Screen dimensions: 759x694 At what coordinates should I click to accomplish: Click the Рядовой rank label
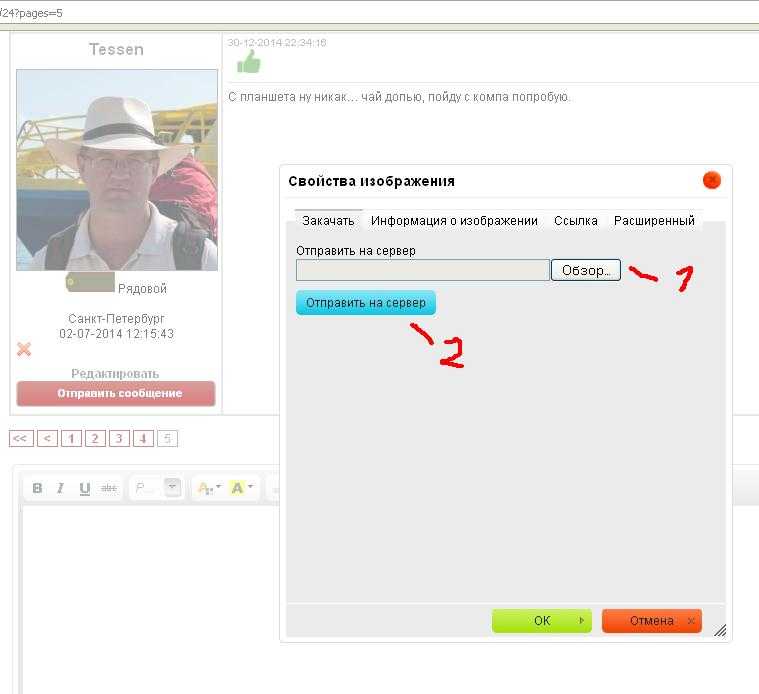click(x=142, y=289)
